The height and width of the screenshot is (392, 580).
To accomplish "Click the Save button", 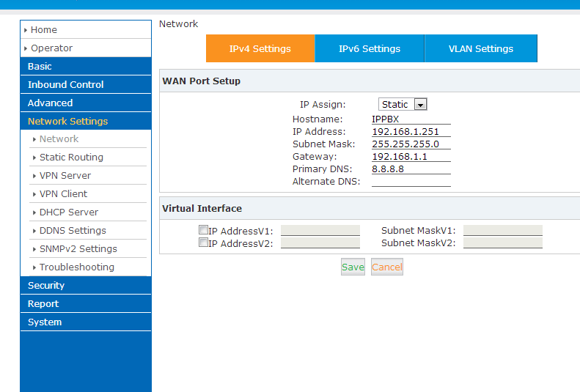I will pos(353,267).
